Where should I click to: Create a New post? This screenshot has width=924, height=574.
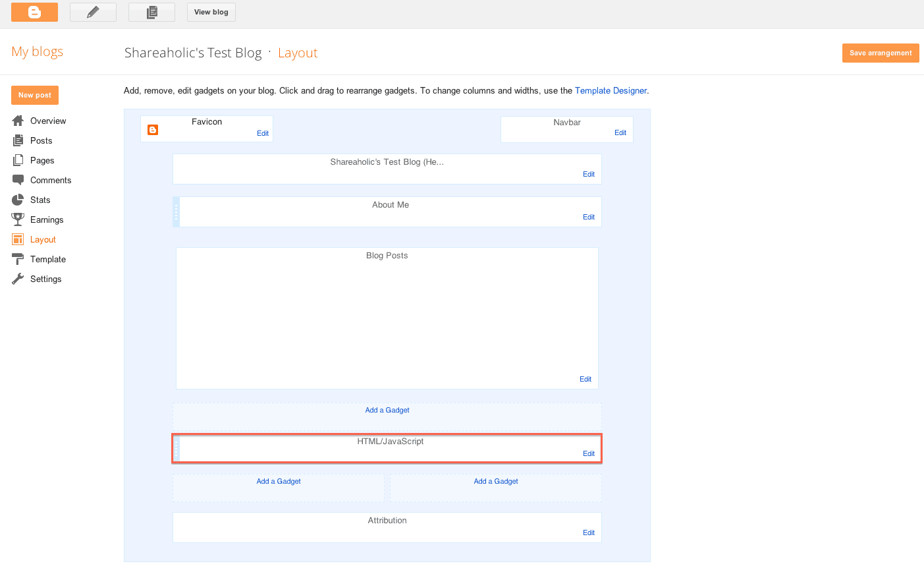point(35,95)
